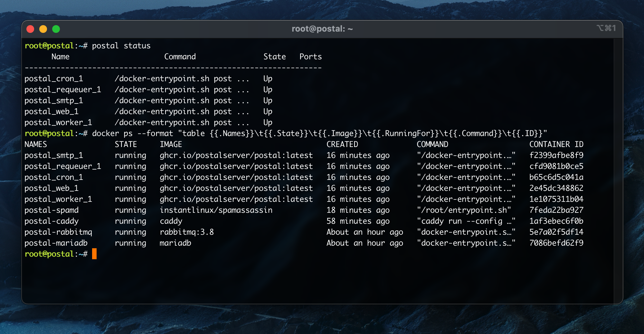Click the yellow minimize window button
This screenshot has width=644, height=334.
pyautogui.click(x=43, y=29)
